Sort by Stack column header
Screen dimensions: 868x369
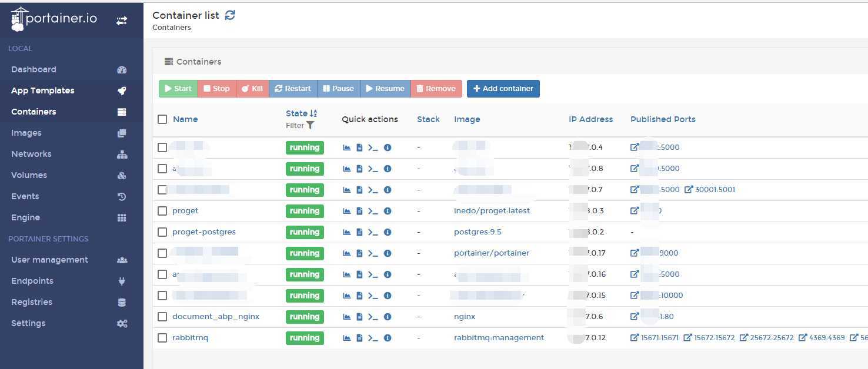tap(428, 119)
